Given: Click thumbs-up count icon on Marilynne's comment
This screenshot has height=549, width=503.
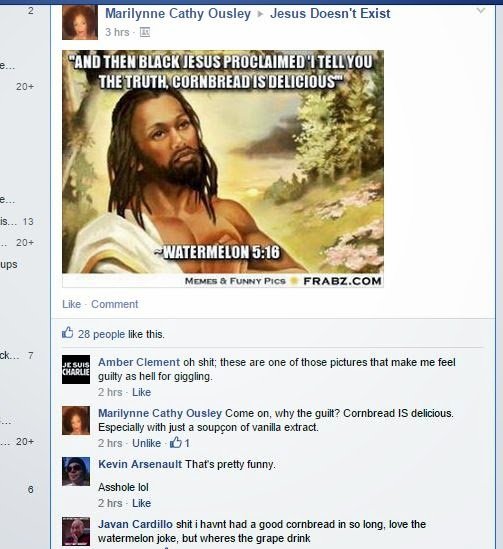Looking at the screenshot, I should [176, 443].
